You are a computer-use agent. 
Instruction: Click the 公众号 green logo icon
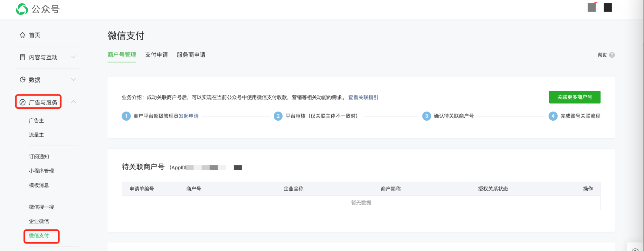click(x=22, y=9)
